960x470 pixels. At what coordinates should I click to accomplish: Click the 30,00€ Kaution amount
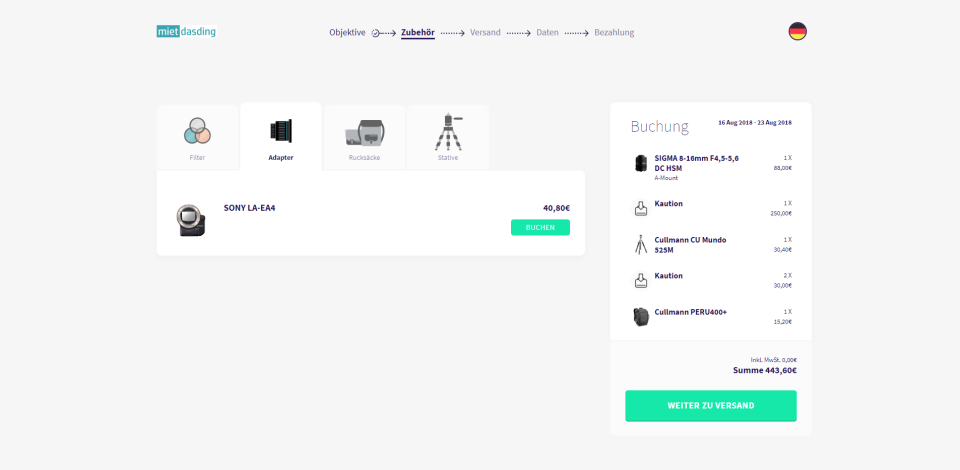point(782,286)
